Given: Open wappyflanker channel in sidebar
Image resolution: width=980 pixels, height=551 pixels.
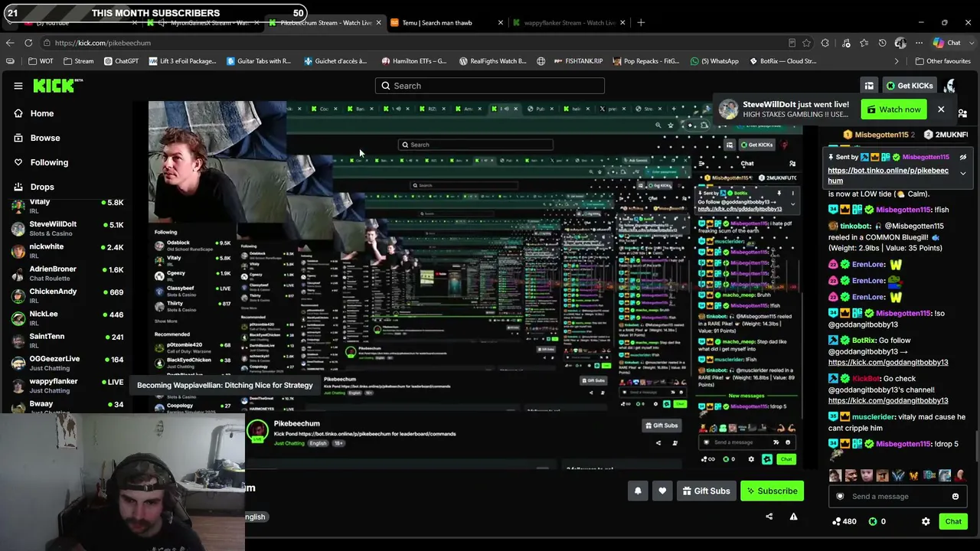Looking at the screenshot, I should tap(67, 385).
